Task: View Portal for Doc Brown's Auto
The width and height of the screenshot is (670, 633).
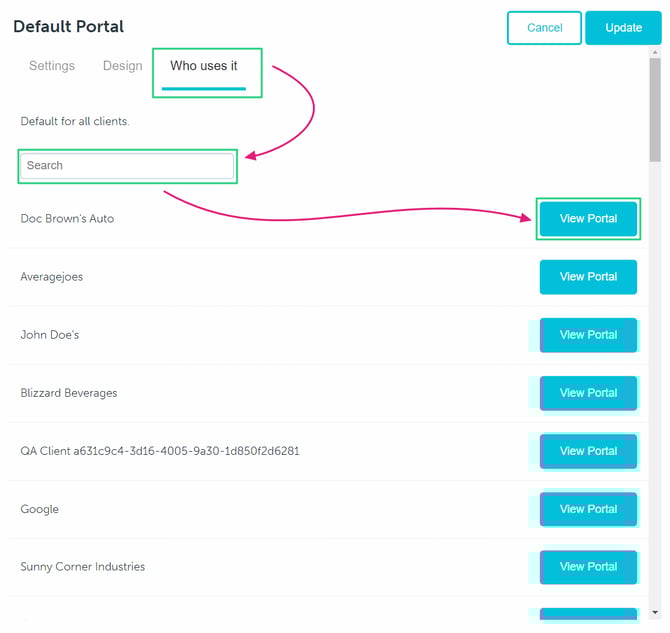Action: coord(588,219)
